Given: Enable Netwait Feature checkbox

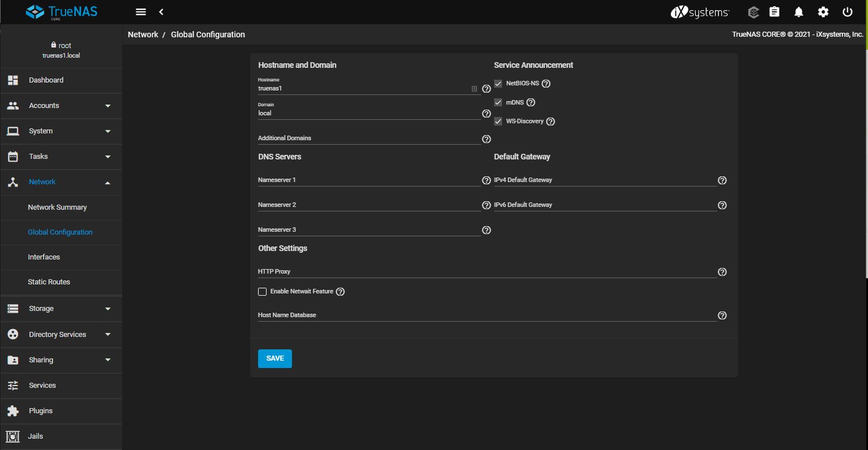Looking at the screenshot, I should click(x=262, y=292).
